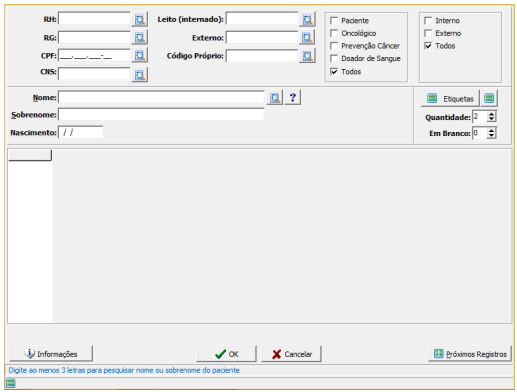Click the Em Branco value field
Image resolution: width=517 pixels, height=392 pixels.
480,133
